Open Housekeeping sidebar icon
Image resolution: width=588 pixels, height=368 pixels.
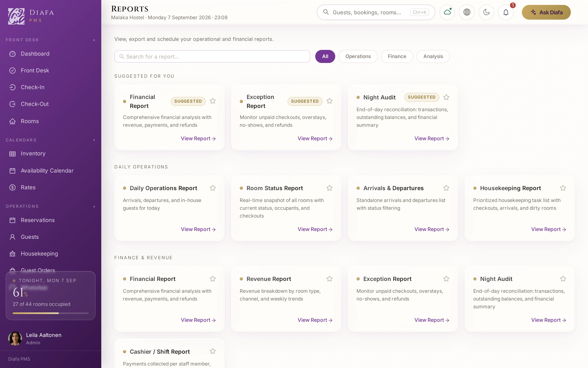[12, 254]
